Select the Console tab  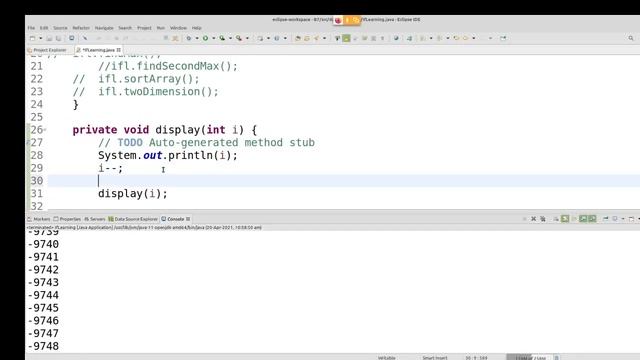[176, 219]
